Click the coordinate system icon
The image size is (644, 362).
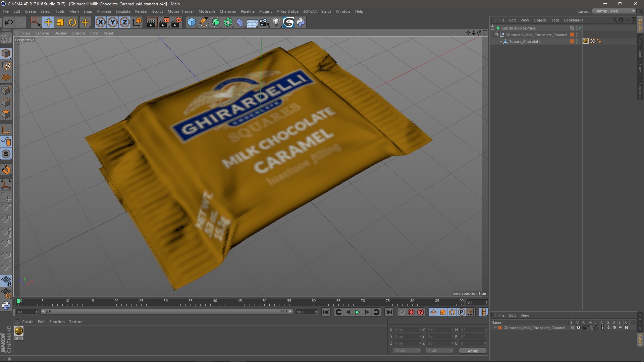(x=137, y=22)
